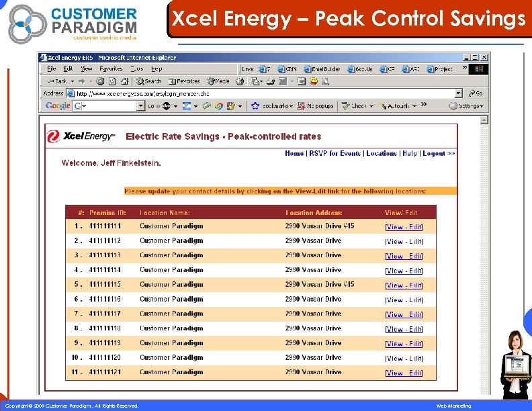Open the Locations link

382,153
